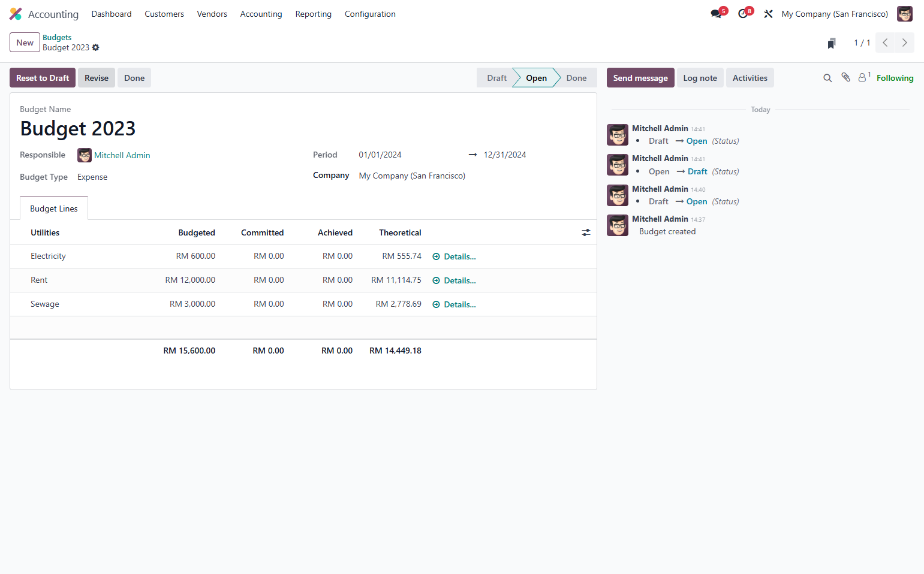924x574 pixels.
Task: Select the Budget Lines tab
Action: 54,209
